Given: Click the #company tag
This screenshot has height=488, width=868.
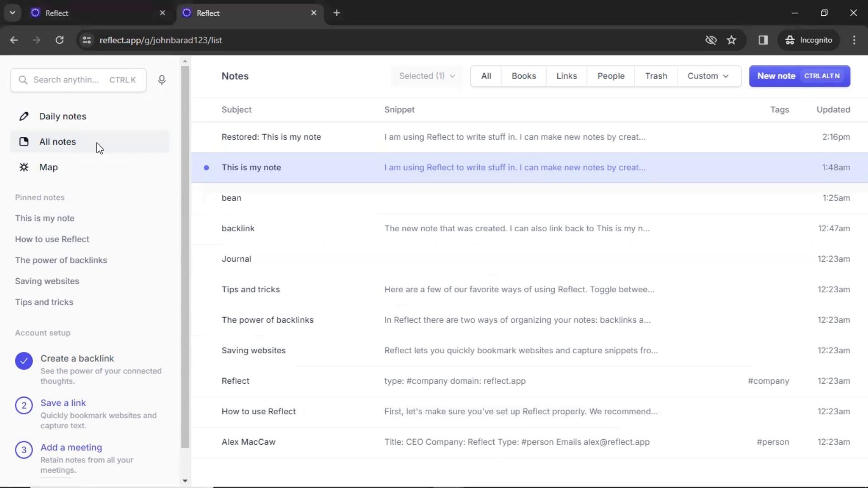Looking at the screenshot, I should point(768,381).
